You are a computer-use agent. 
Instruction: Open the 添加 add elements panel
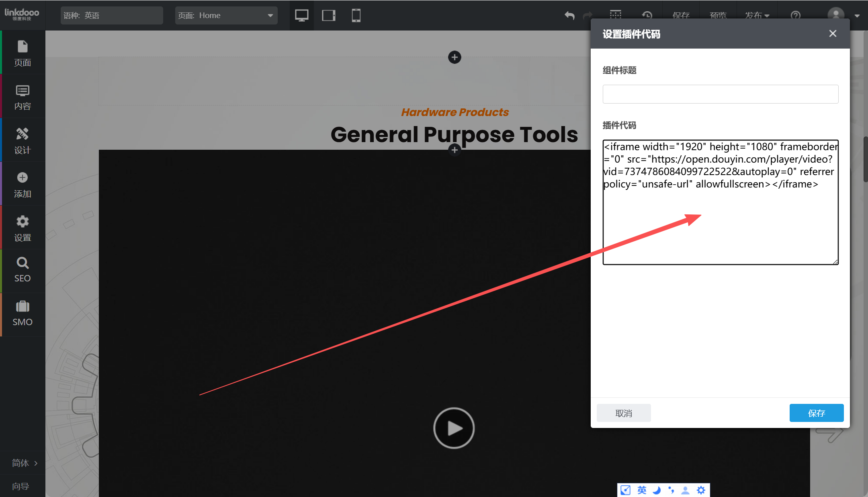23,184
